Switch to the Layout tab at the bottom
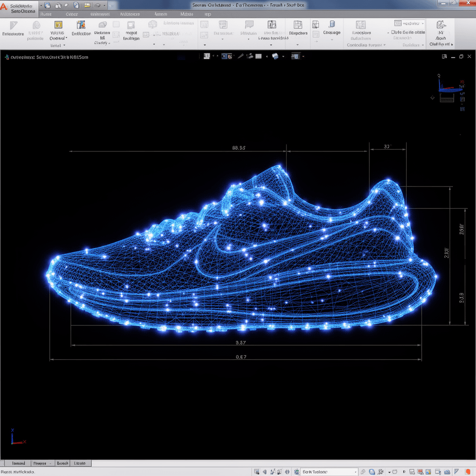476x476 pixels. pos(80,463)
